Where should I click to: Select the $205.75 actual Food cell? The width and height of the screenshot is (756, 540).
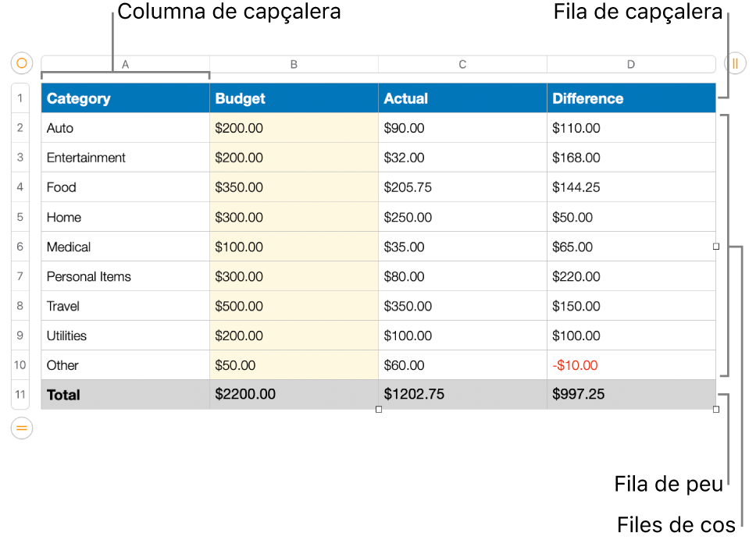click(x=462, y=187)
